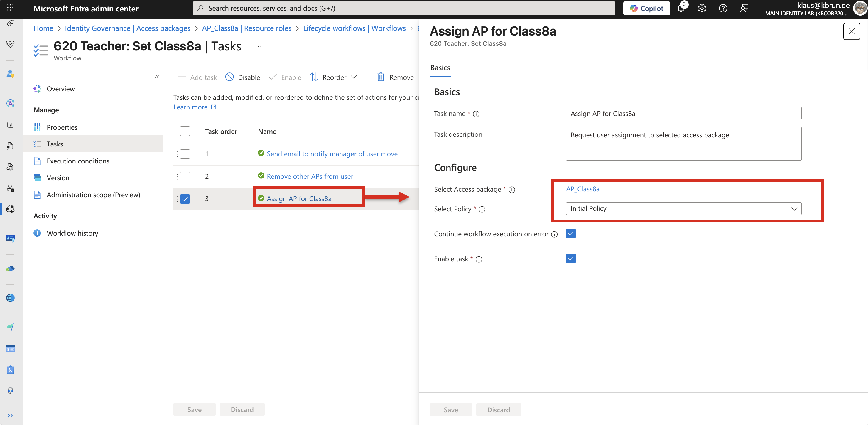The width and height of the screenshot is (868, 425).
Task: Toggle Continue workflow execution on error checkbox
Action: [570, 234]
